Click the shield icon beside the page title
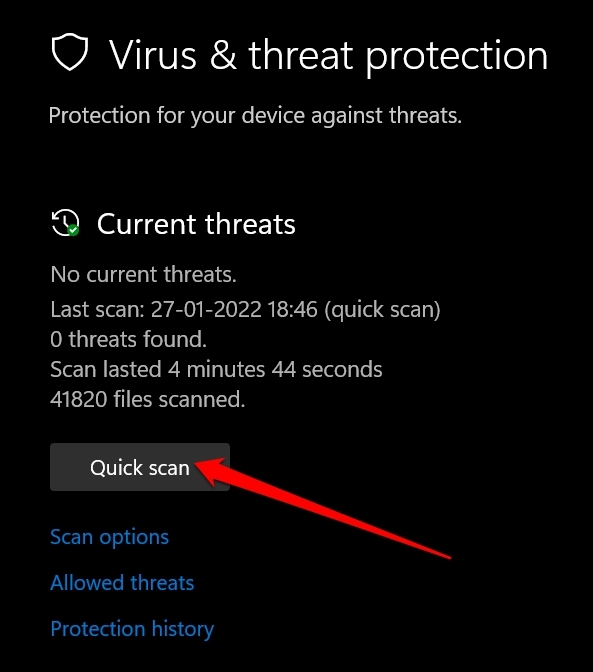593x672 pixels. [70, 52]
